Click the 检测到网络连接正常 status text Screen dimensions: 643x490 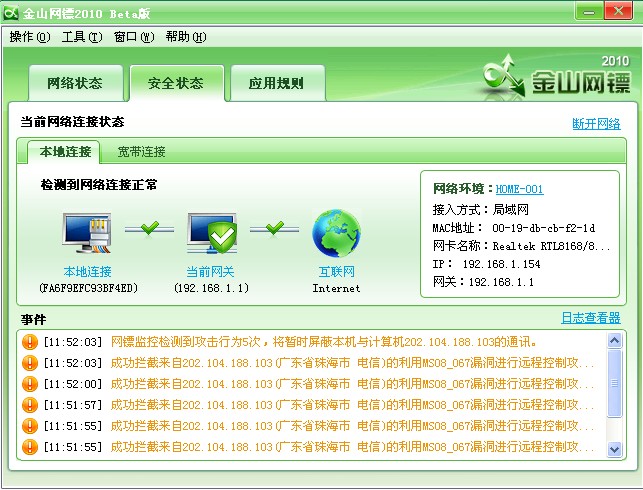99,185
